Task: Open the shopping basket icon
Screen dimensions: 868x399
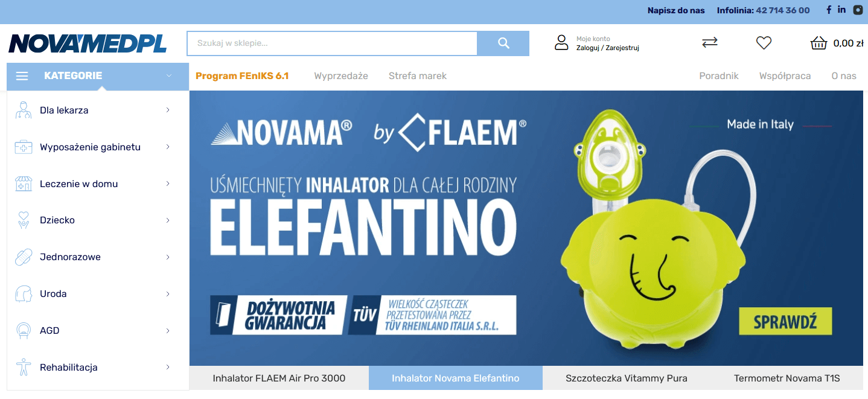Action: coord(819,43)
